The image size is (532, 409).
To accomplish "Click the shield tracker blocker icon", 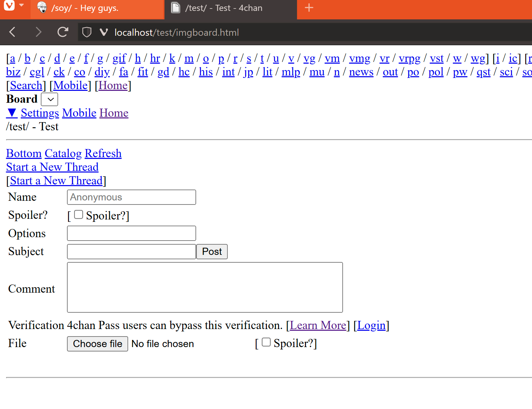I will [x=87, y=32].
